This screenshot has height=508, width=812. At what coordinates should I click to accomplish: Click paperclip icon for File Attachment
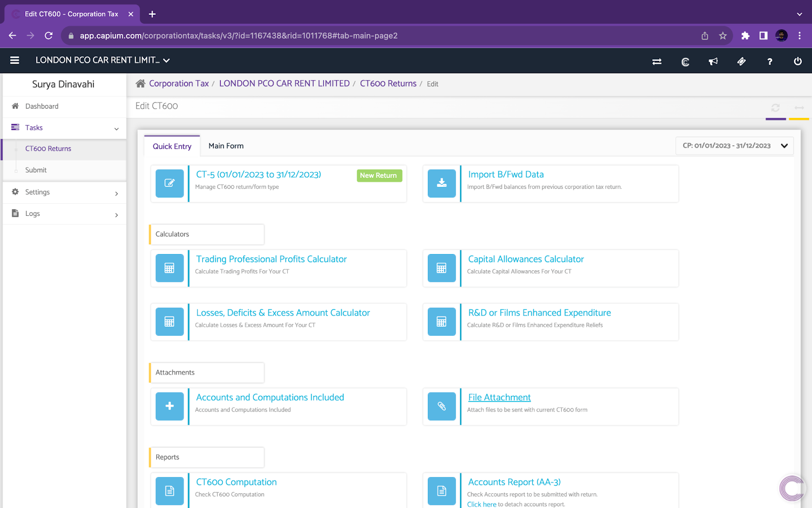click(x=442, y=406)
